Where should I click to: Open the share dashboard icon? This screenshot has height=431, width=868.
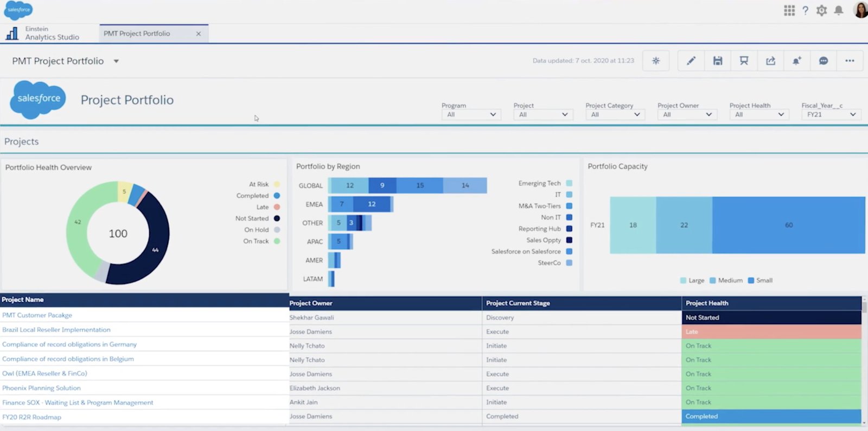pyautogui.click(x=770, y=61)
